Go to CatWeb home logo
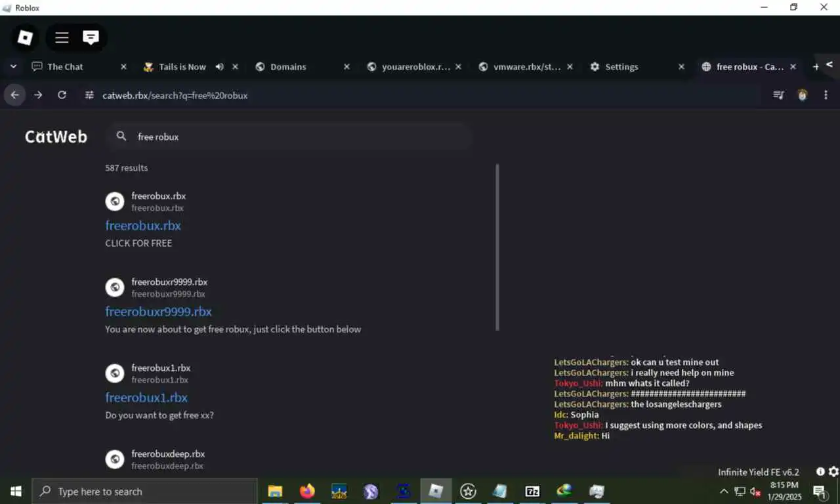Image resolution: width=840 pixels, height=504 pixels. [56, 136]
